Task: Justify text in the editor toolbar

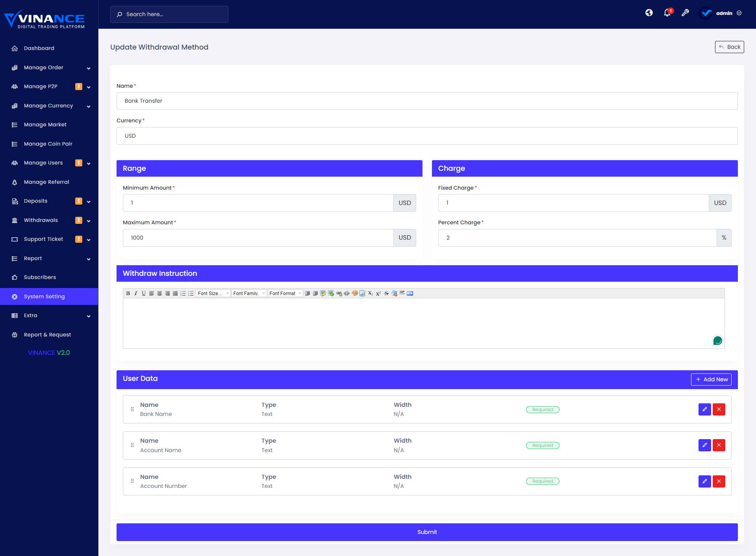Action: coord(175,293)
